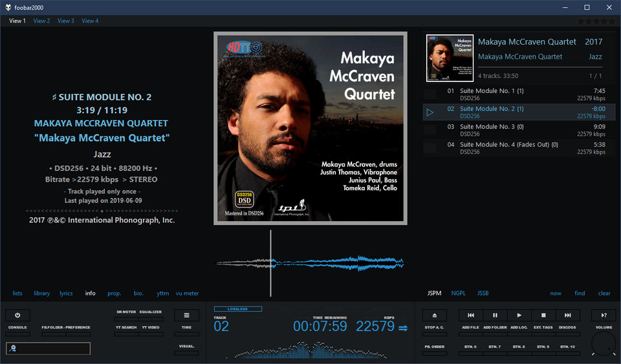The height and width of the screenshot is (364, 621).
Task: Switch to View 3 tab
Action: [66, 21]
